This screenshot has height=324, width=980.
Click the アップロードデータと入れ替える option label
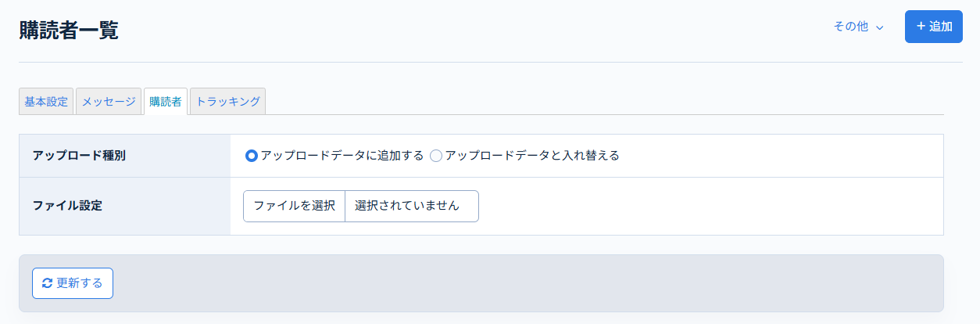point(531,156)
